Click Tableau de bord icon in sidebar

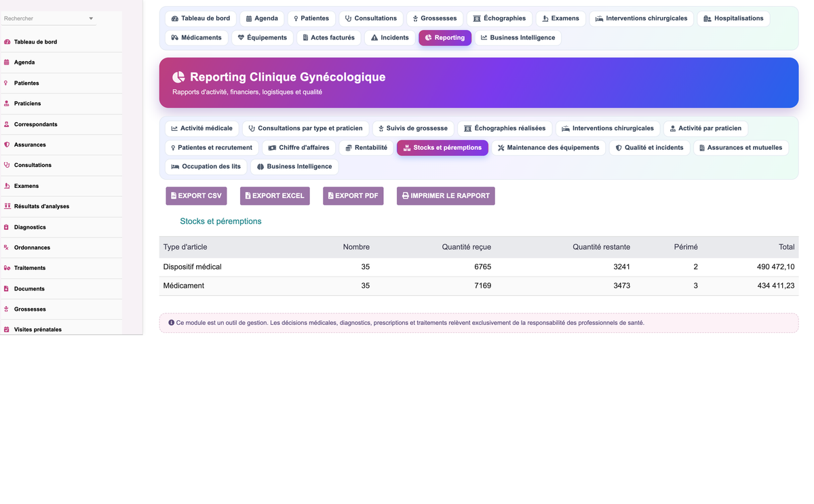[7, 42]
